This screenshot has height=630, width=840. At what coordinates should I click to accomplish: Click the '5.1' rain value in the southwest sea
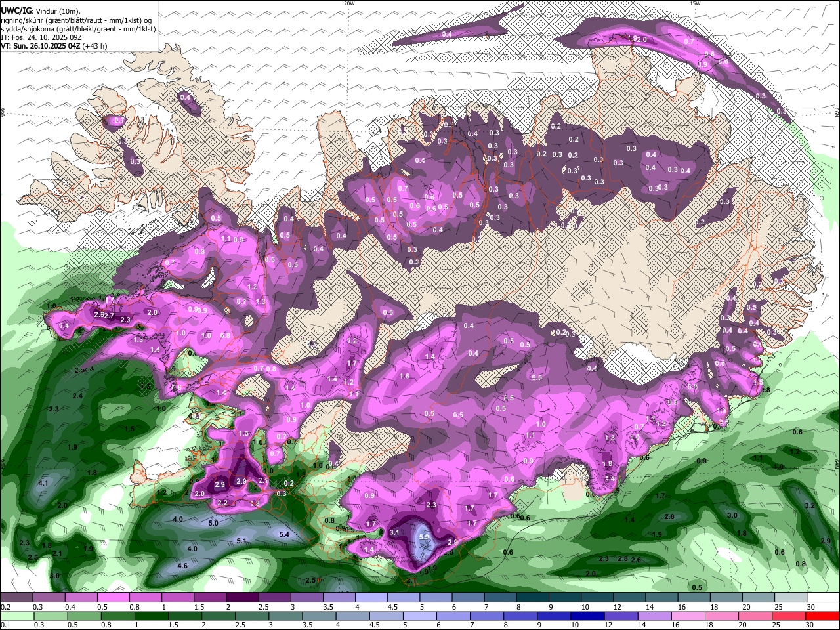(x=241, y=541)
